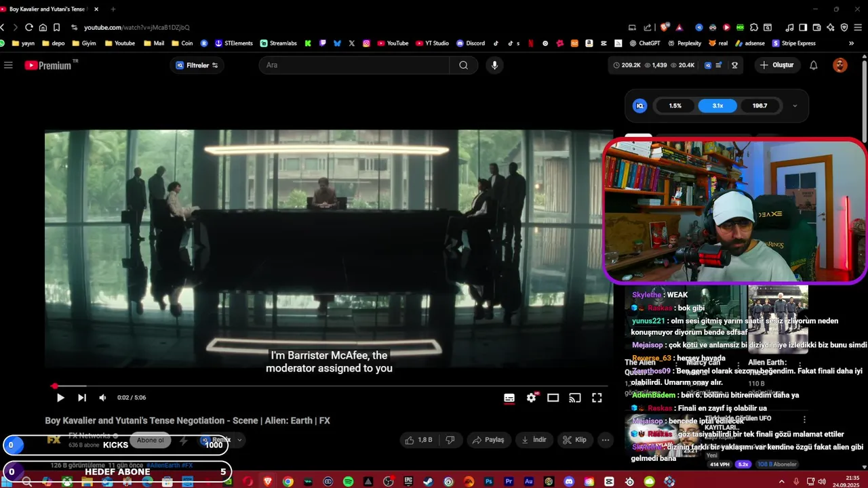Click the Paylaş share button
Screen dimensions: 868x488
coord(488,440)
